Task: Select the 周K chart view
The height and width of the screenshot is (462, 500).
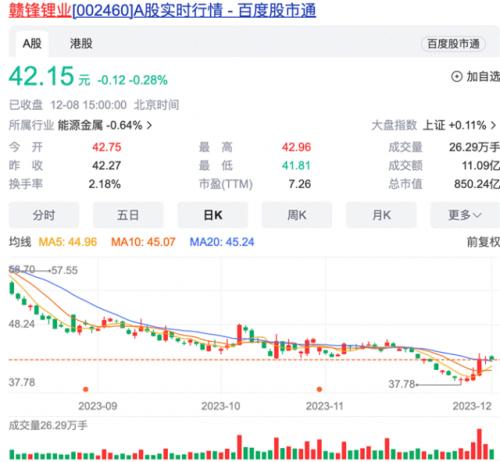Action: pos(297,215)
